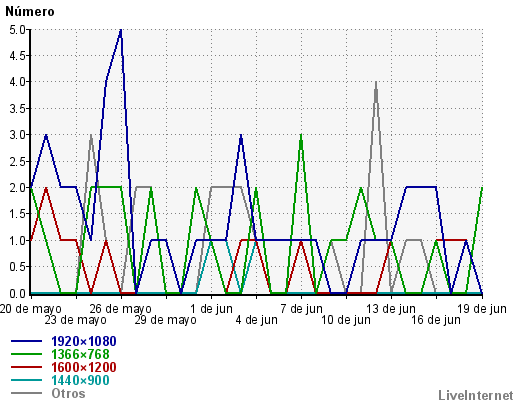Click the 2.0 y-axis value
The height and width of the screenshot is (405, 520).
click(18, 188)
